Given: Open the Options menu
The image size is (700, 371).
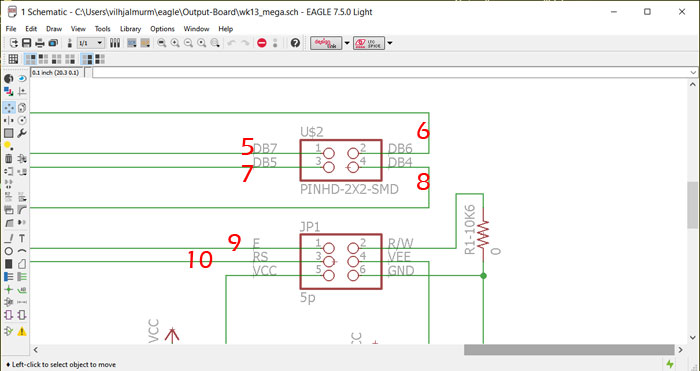Looking at the screenshot, I should tap(162, 29).
